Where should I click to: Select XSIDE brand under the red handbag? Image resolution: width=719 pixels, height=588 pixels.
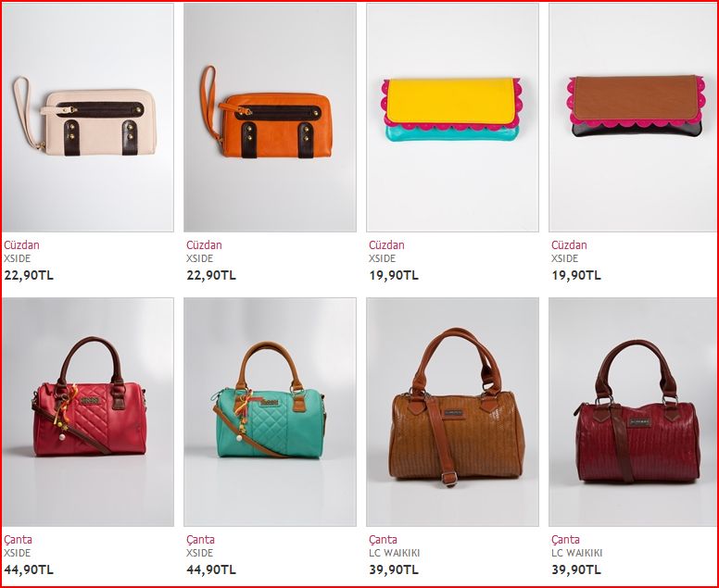click(x=18, y=553)
